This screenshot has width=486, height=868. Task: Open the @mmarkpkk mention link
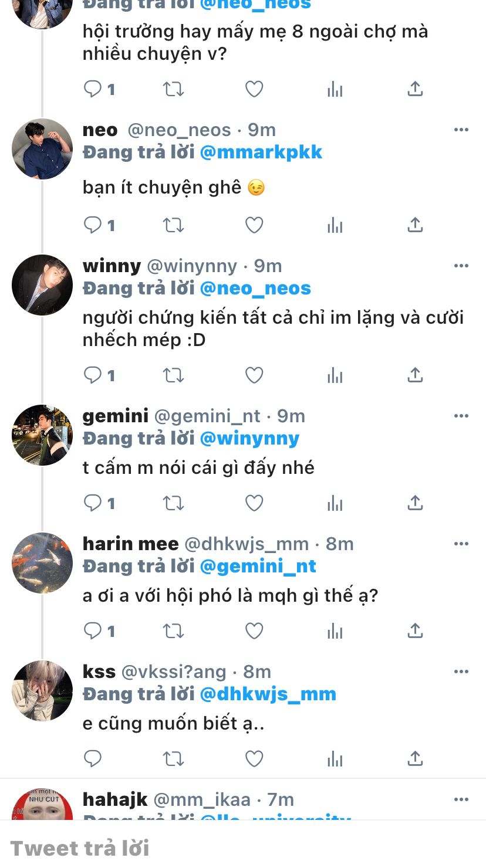[x=261, y=152]
